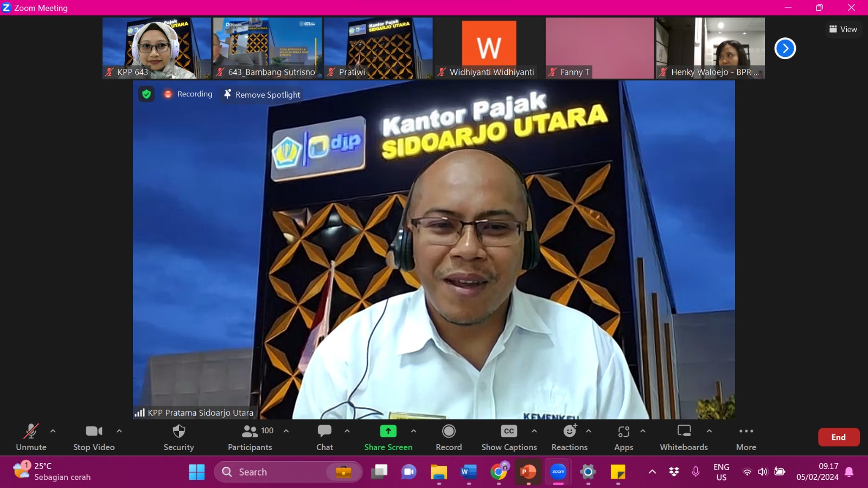Expand video options arrow next to Stop Video
The height and width of the screenshot is (488, 868).
119,431
